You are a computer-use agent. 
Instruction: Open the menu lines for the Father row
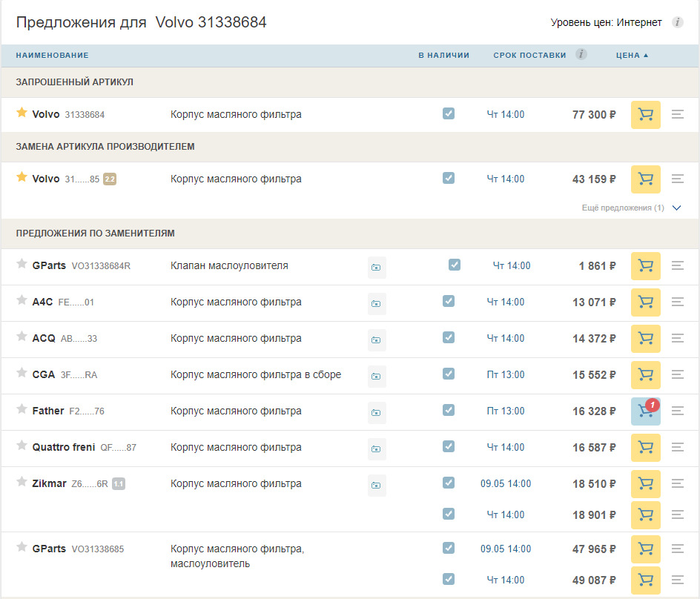pos(677,411)
